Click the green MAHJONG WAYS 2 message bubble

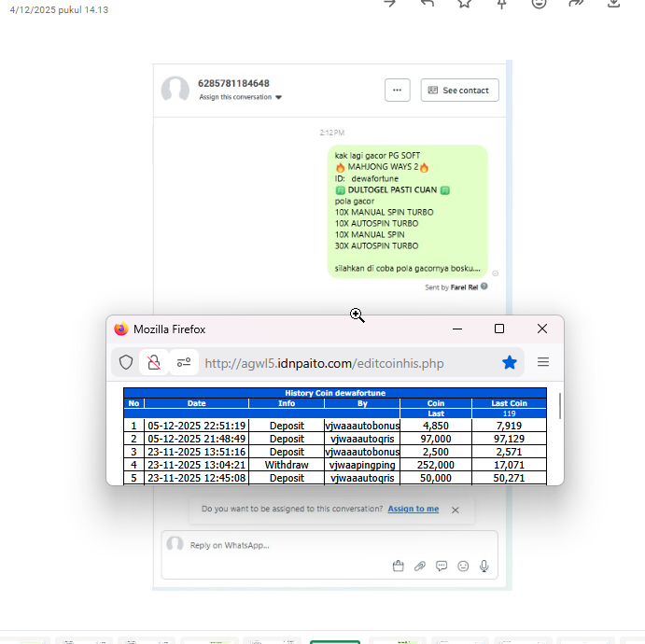(408, 211)
